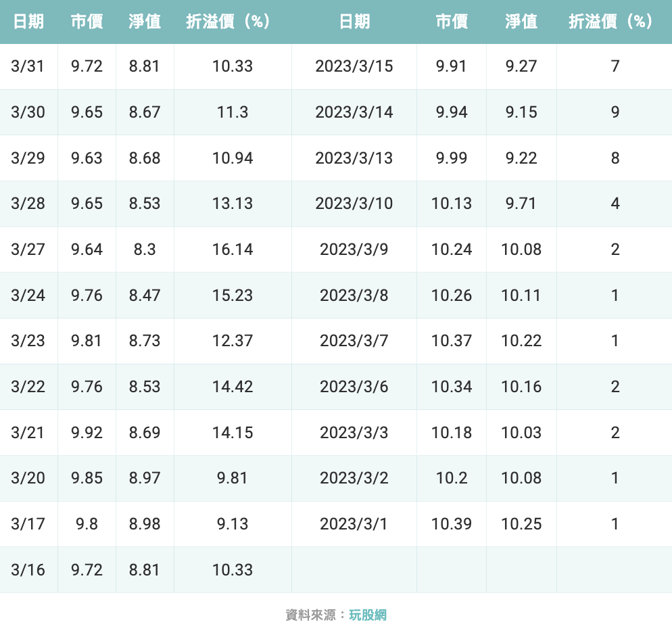Click market price 9.99 for 2023/3/13
The height and width of the screenshot is (637, 672).
452,158
